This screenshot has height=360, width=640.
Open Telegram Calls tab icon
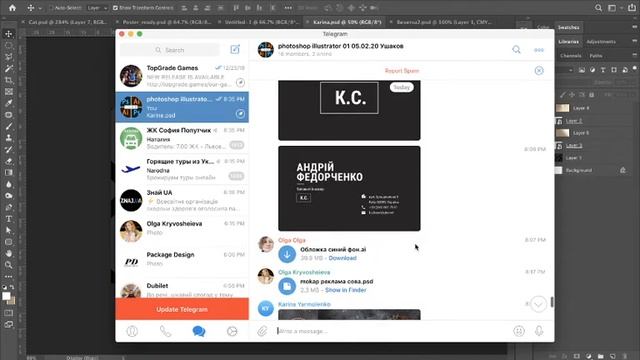(x=165, y=331)
